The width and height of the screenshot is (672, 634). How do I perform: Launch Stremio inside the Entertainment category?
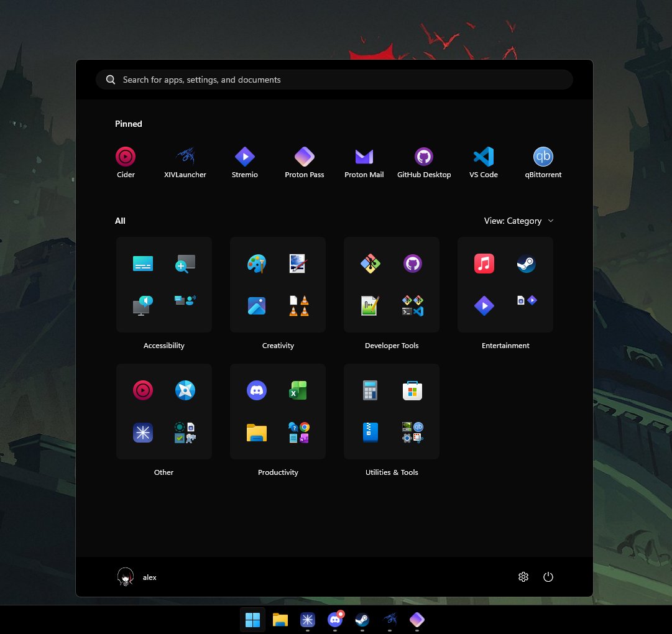[x=484, y=305]
